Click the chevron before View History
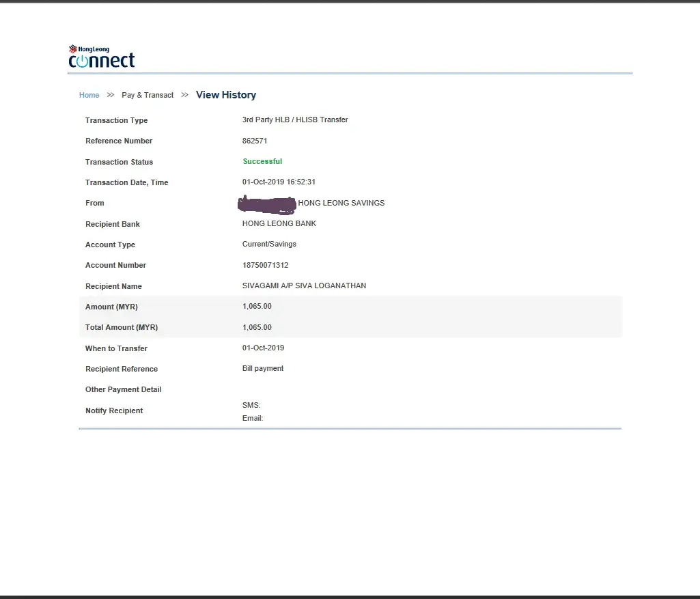The width and height of the screenshot is (700, 599). pos(184,95)
